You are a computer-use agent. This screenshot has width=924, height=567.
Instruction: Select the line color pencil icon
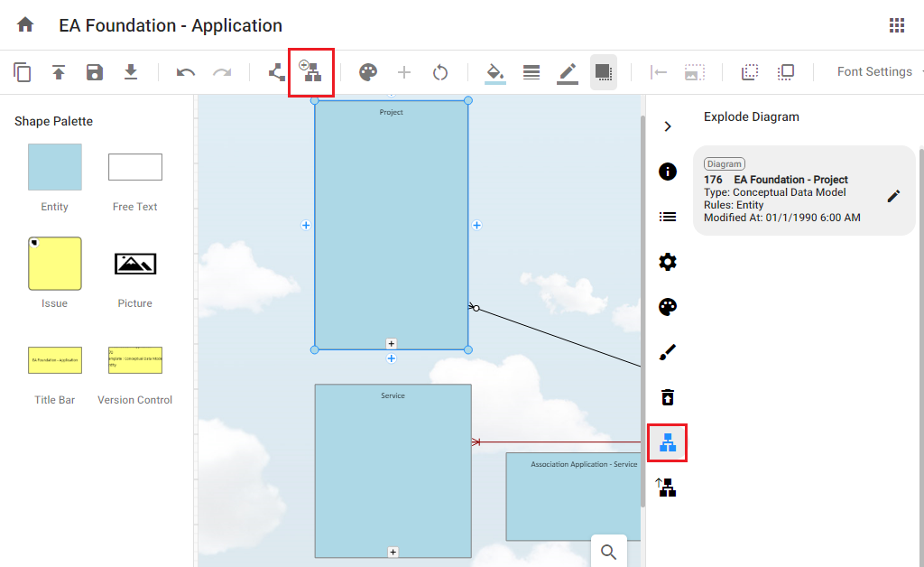click(568, 72)
